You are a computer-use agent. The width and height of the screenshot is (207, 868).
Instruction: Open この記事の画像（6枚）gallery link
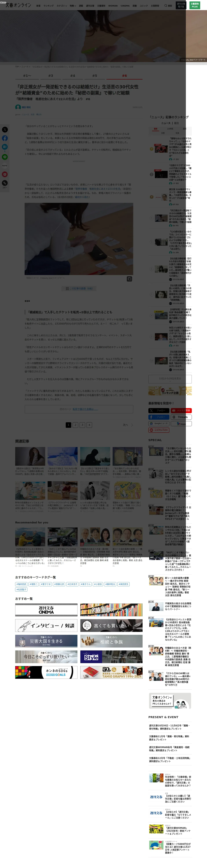(x=79, y=289)
